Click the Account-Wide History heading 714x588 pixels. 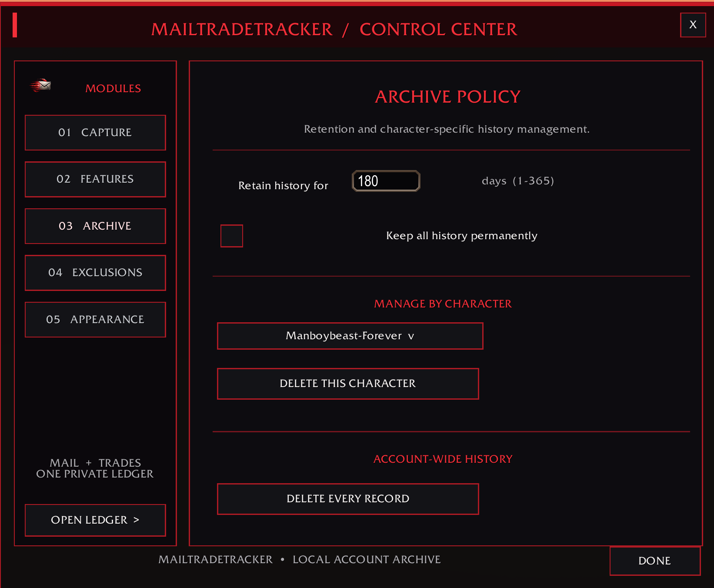point(443,459)
